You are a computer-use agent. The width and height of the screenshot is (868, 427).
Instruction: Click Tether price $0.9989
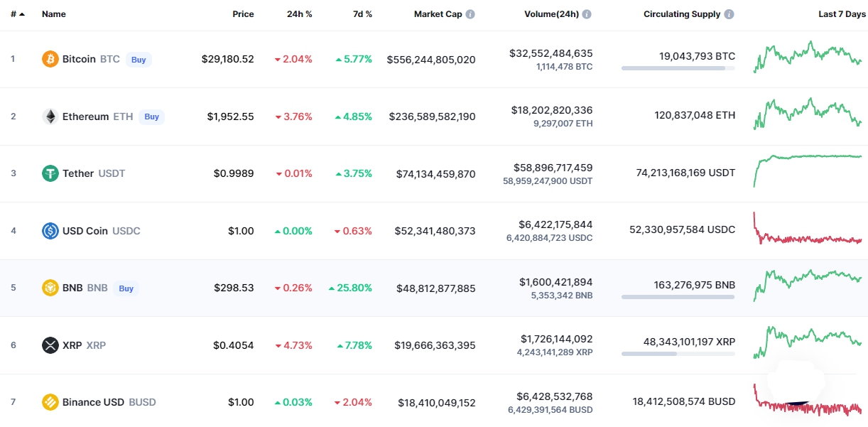(x=234, y=173)
